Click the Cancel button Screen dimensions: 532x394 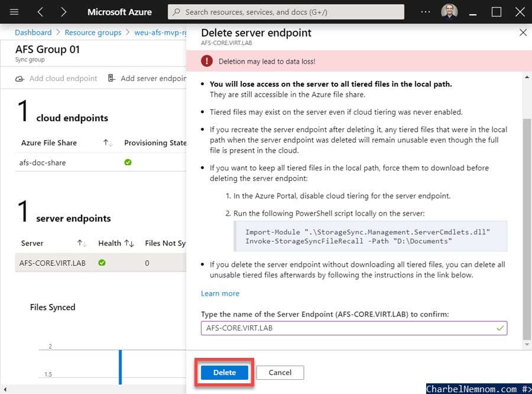[x=280, y=373]
